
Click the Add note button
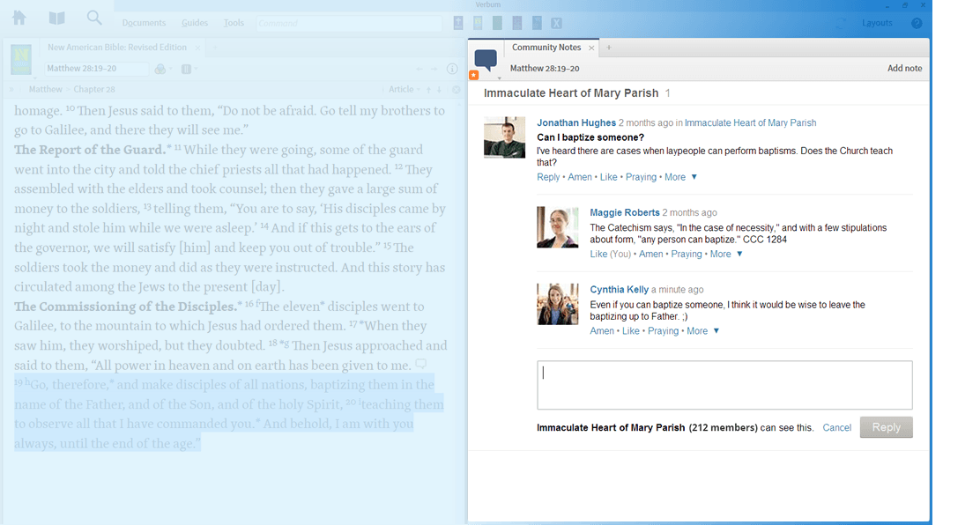point(904,68)
